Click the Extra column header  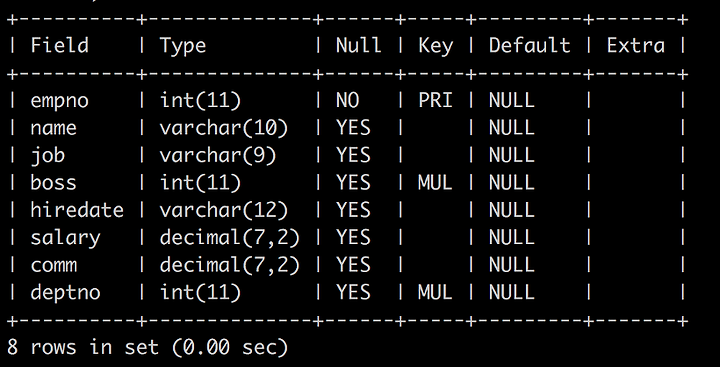tap(636, 45)
